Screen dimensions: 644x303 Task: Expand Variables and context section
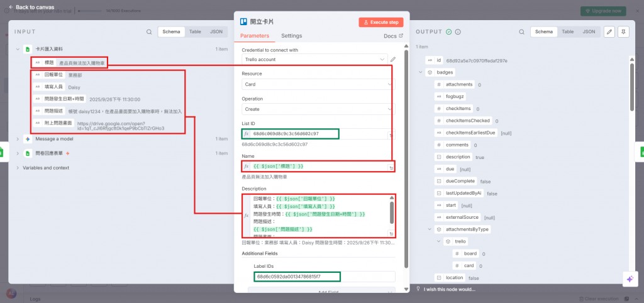pos(18,167)
